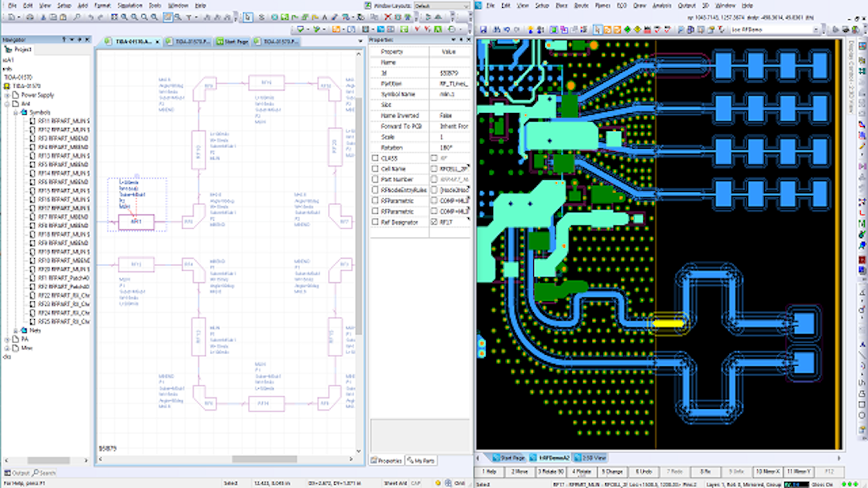Collapse the Symbols node in the Navigator tree
This screenshot has width=868, height=488.
15,113
